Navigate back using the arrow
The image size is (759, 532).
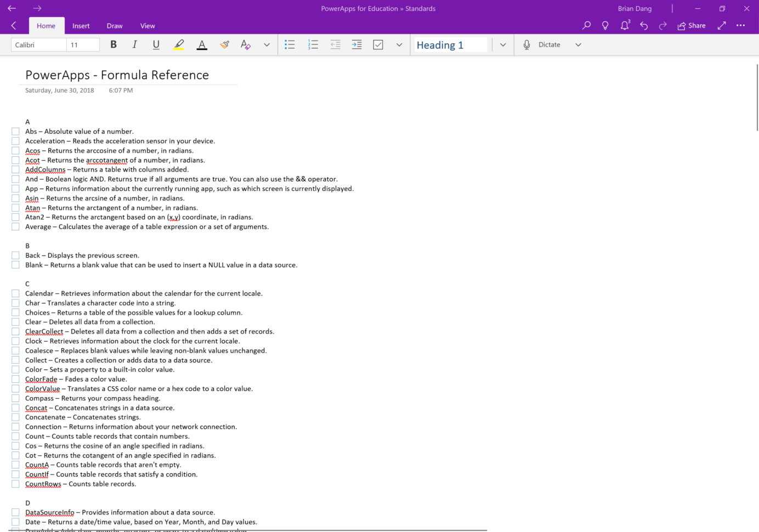14,25
